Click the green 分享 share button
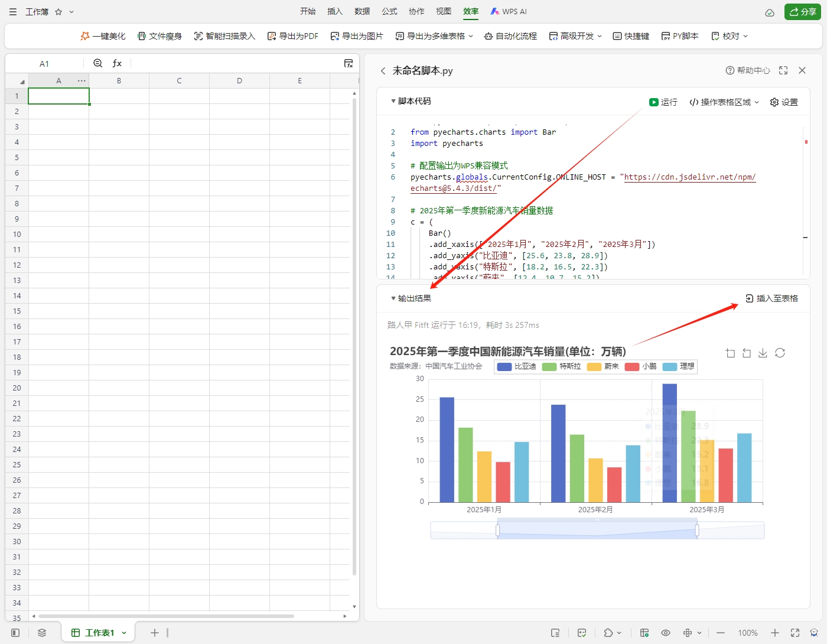The width and height of the screenshot is (827, 644). [803, 12]
